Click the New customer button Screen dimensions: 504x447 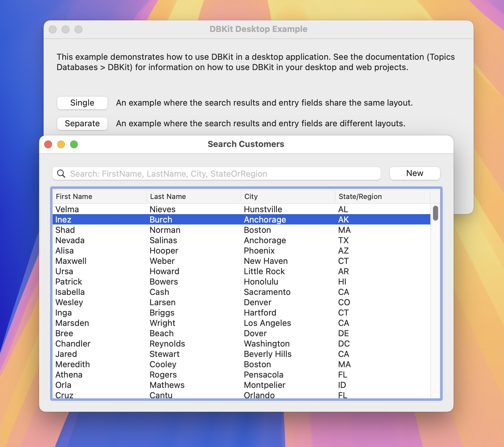[415, 173]
